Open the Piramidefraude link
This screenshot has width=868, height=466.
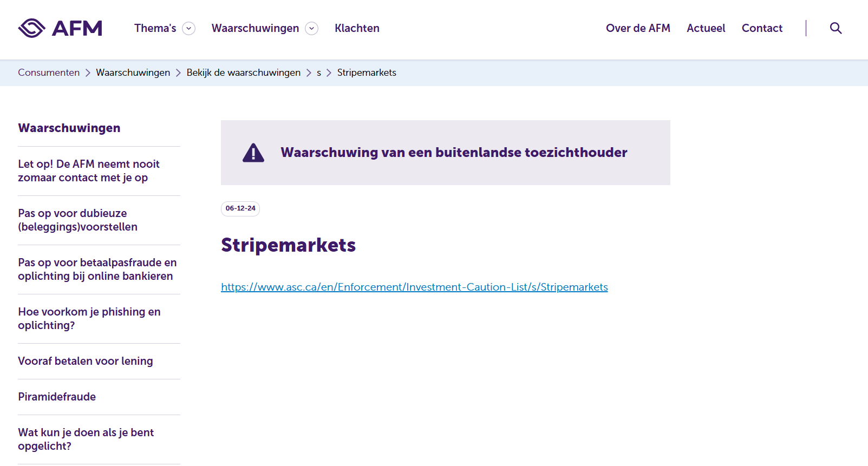tap(57, 397)
